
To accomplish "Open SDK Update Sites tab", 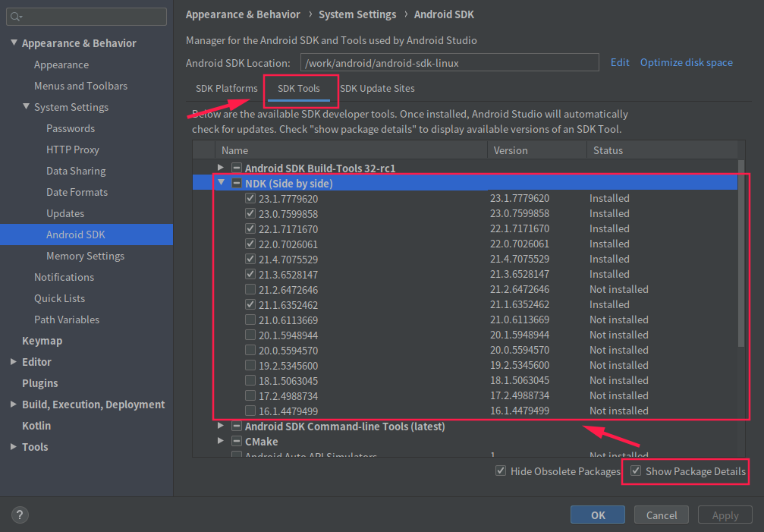I will [377, 89].
